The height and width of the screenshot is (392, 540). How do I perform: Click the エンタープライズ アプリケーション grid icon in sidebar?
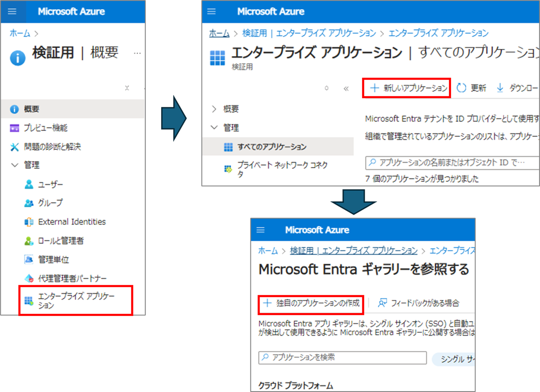[x=29, y=301]
